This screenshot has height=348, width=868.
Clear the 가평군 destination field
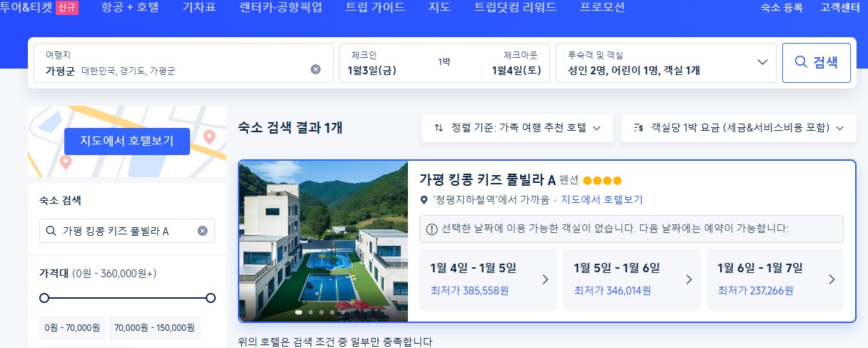pos(316,69)
